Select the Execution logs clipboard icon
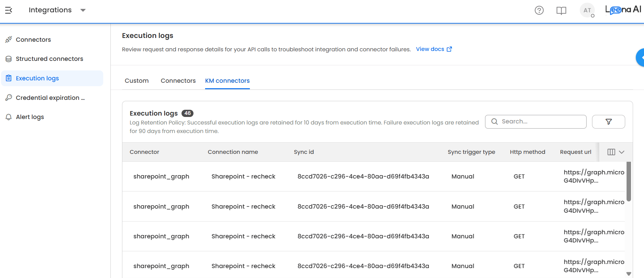 tap(9, 78)
